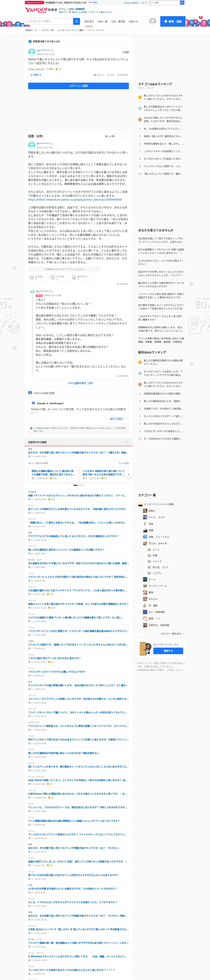The image size is (210, 980).
Task: Click avatar of questioner etu********
Action: coord(32,52)
